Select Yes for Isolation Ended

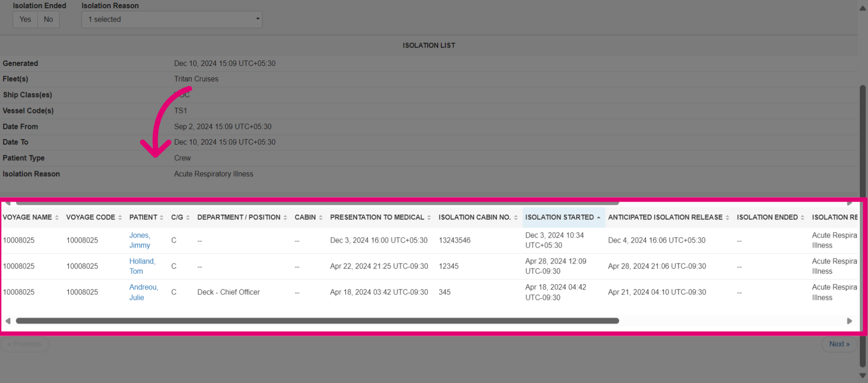click(x=25, y=19)
